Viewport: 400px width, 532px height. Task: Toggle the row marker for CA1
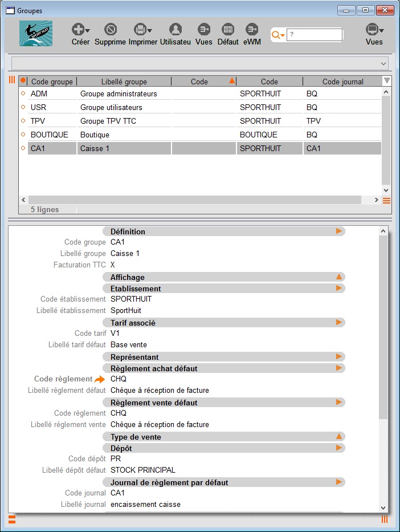23,148
